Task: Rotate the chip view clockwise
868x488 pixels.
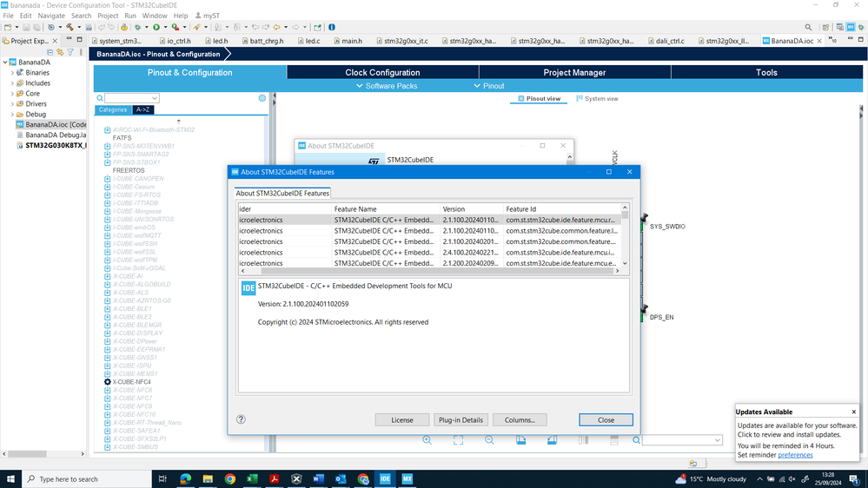Action: (x=521, y=440)
